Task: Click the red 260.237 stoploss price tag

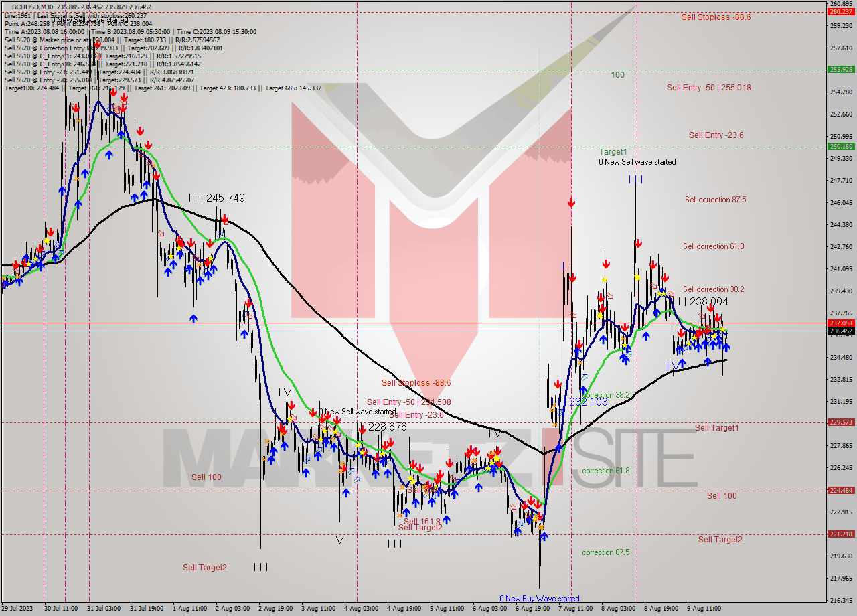Action: click(x=840, y=11)
